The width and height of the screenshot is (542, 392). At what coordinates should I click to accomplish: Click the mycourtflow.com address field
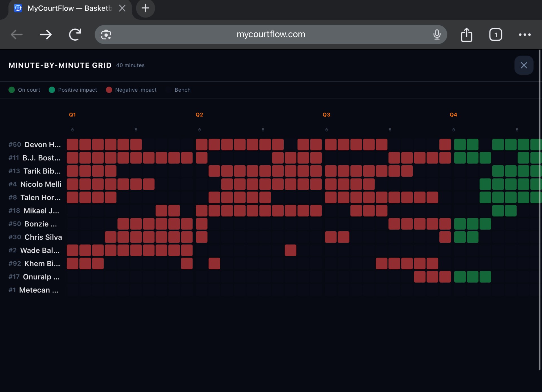pyautogui.click(x=271, y=34)
